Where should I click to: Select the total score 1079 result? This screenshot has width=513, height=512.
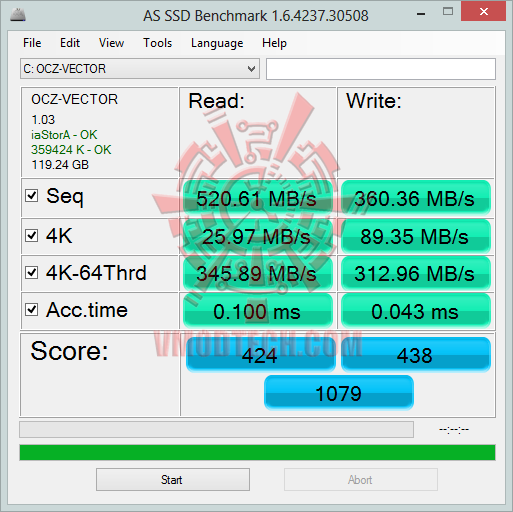coord(339,393)
